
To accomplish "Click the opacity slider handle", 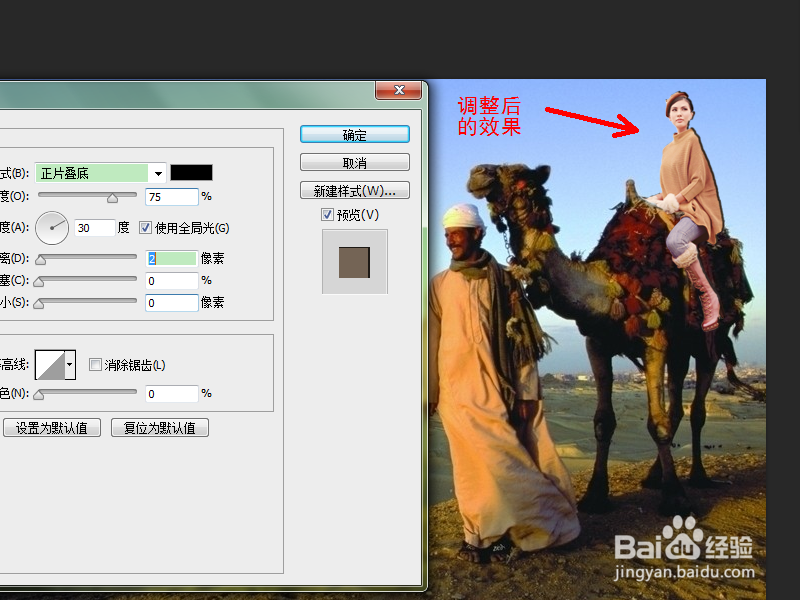I will [x=112, y=198].
